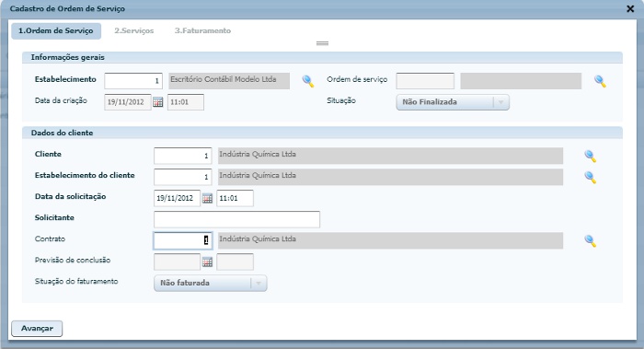Viewport: 644px width, 349px height.
Task: Open calendar picker for Data da solicitação
Action: [x=207, y=199]
